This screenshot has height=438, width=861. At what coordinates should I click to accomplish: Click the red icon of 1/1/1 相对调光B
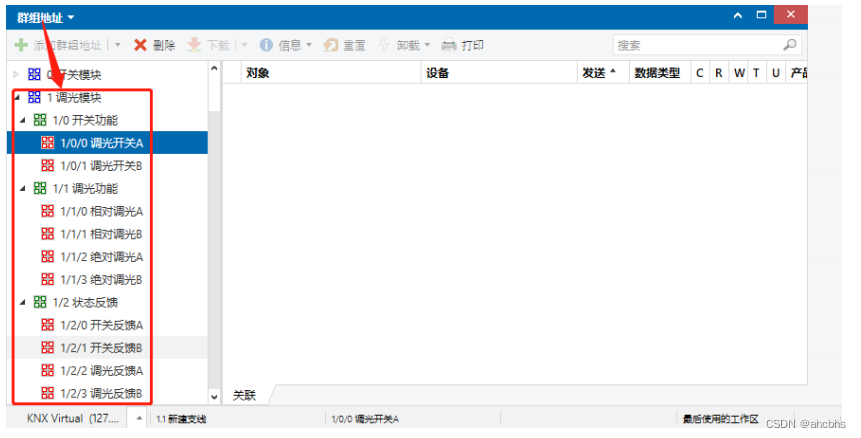pos(48,234)
